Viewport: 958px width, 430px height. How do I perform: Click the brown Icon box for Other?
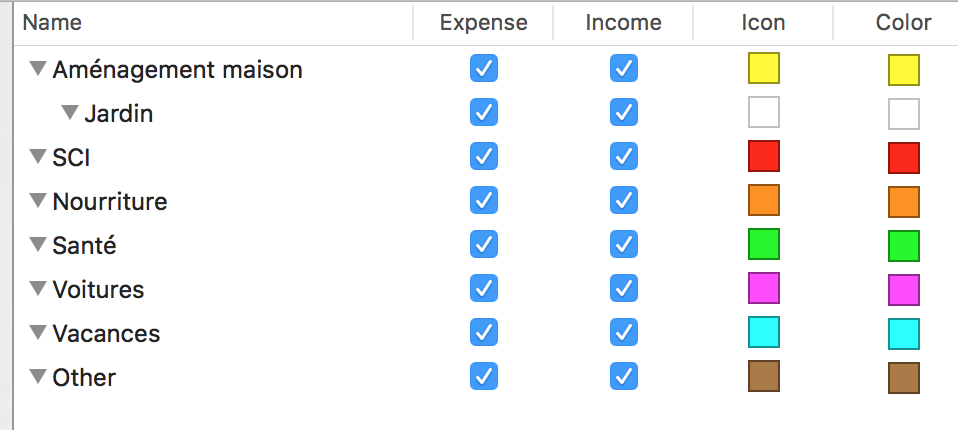click(x=764, y=376)
